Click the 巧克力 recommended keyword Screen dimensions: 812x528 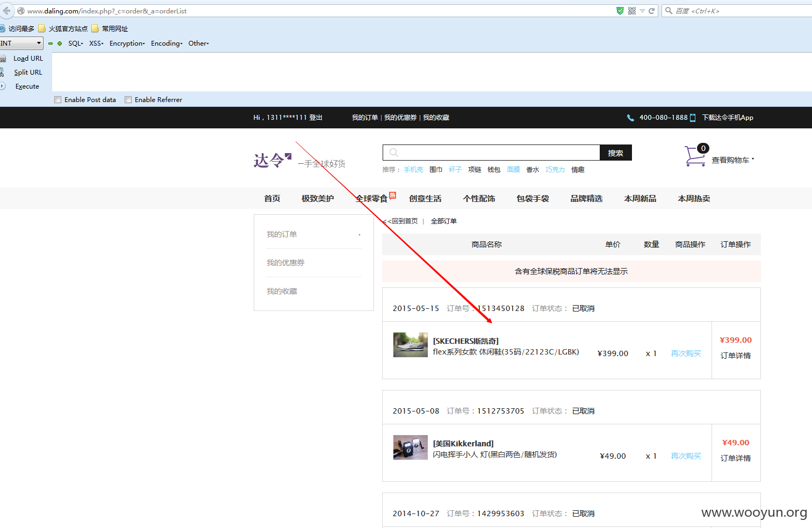click(555, 170)
